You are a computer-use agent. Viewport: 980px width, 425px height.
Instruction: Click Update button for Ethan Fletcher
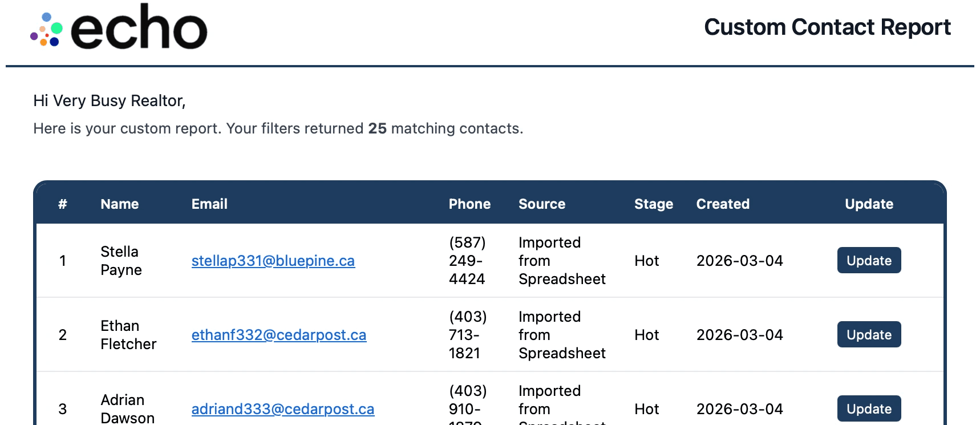tap(869, 334)
